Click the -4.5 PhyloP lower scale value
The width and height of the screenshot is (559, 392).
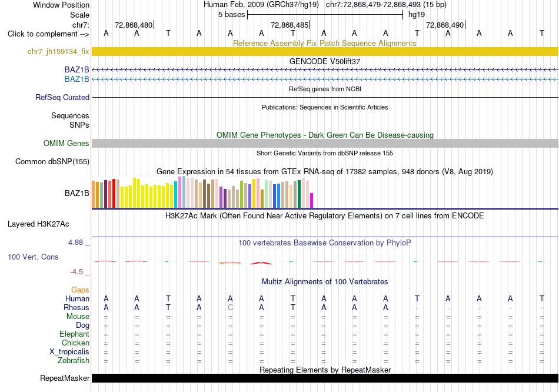(x=76, y=272)
